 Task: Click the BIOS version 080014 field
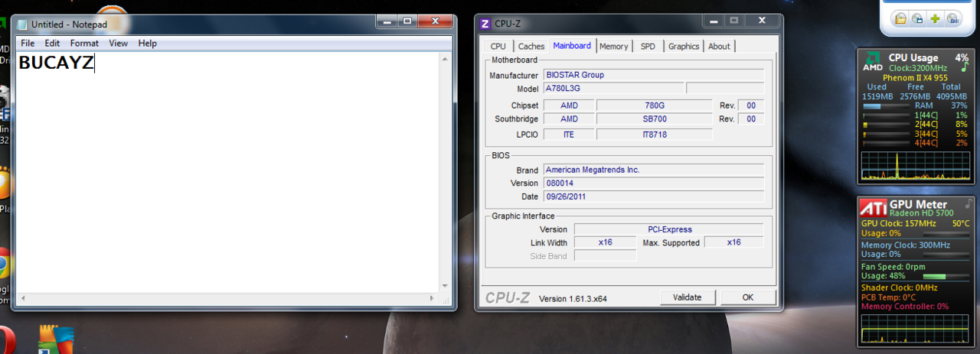pyautogui.click(x=653, y=183)
